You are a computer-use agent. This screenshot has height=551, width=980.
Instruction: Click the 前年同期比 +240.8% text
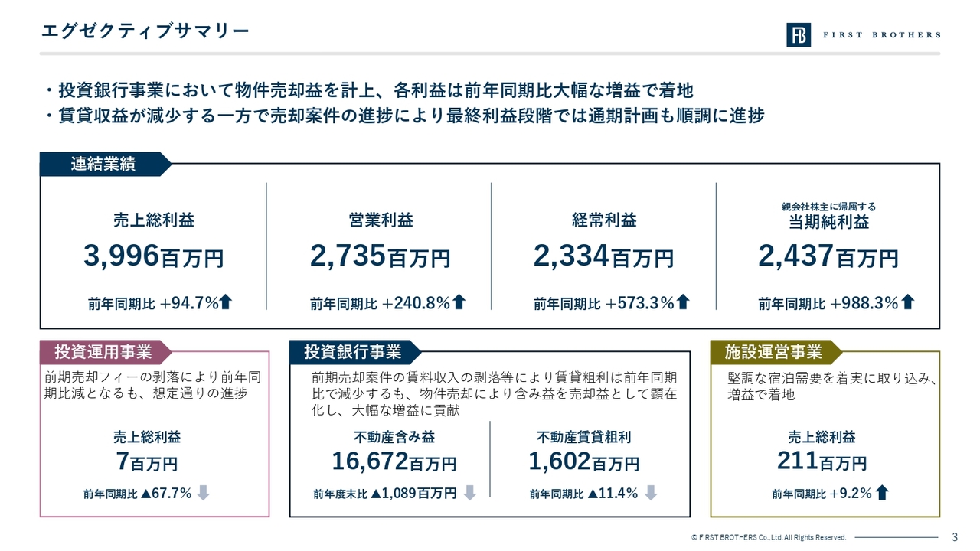click(x=381, y=303)
